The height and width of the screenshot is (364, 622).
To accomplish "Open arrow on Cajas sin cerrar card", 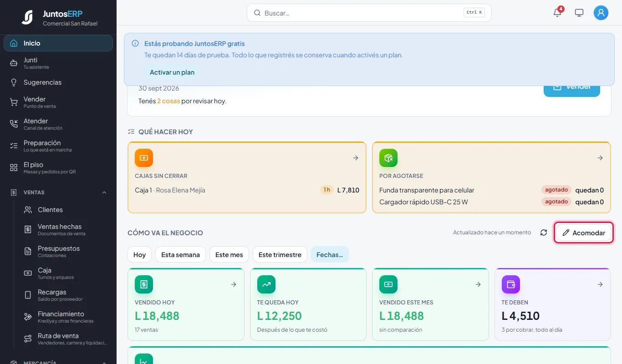I will point(356,158).
